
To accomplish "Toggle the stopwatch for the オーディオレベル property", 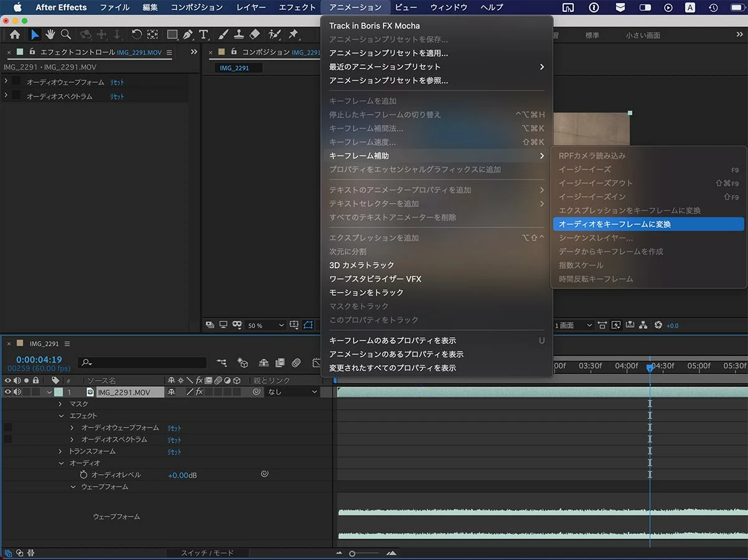I will pos(83,475).
